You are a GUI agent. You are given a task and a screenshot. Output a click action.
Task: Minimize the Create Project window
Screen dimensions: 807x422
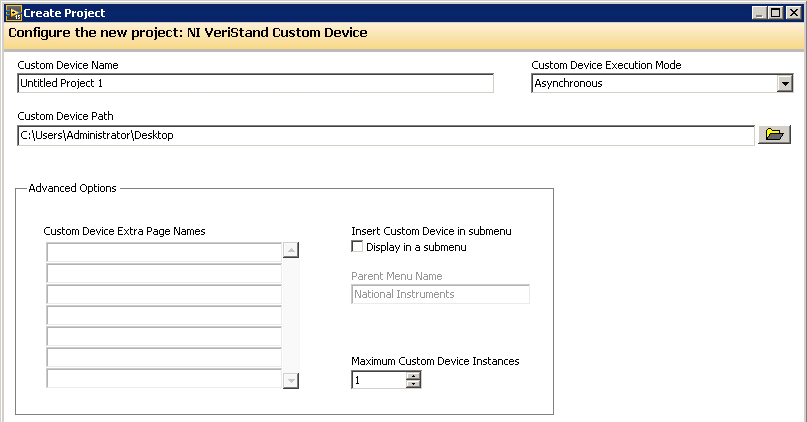point(759,13)
